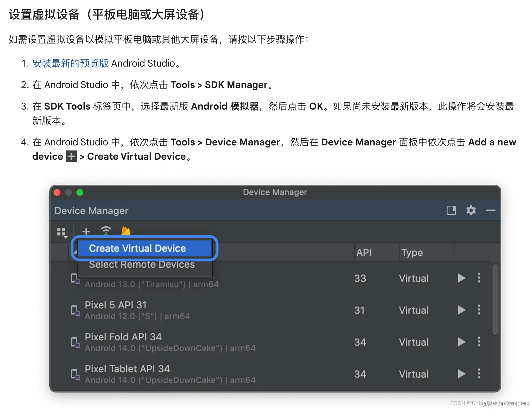Select the Pixel Tablet API 34 row name
Screen dimensions: 532x409
(127, 369)
